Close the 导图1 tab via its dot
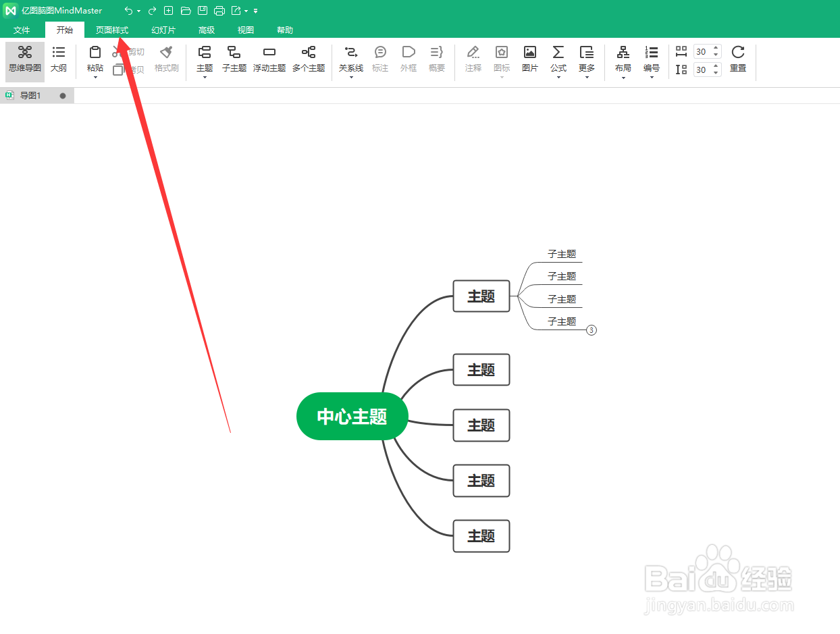 click(63, 96)
